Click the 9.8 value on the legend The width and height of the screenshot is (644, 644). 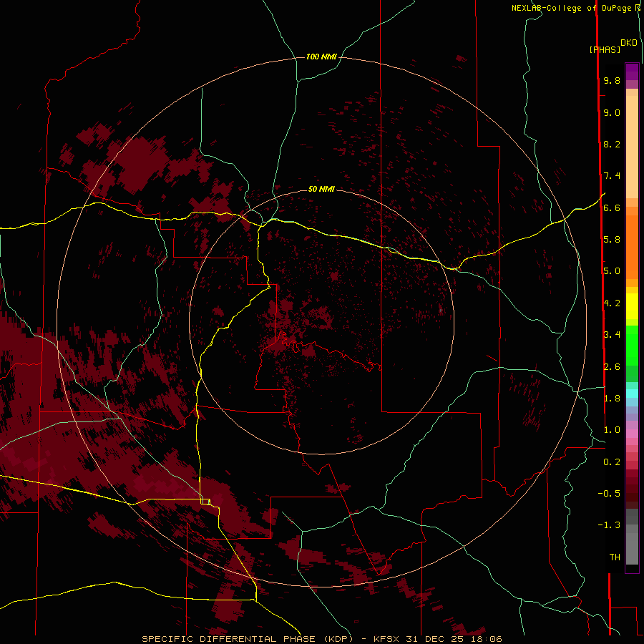click(x=612, y=80)
